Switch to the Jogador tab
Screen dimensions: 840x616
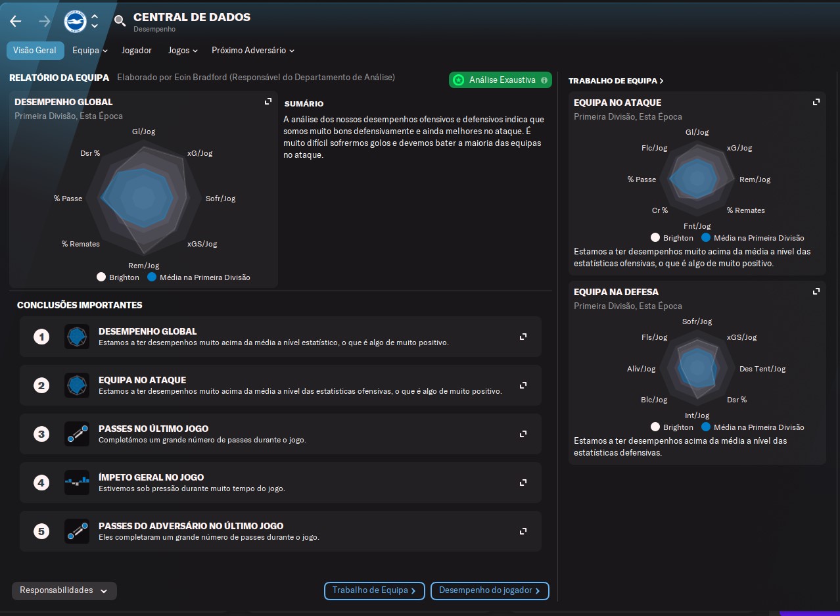coord(137,51)
